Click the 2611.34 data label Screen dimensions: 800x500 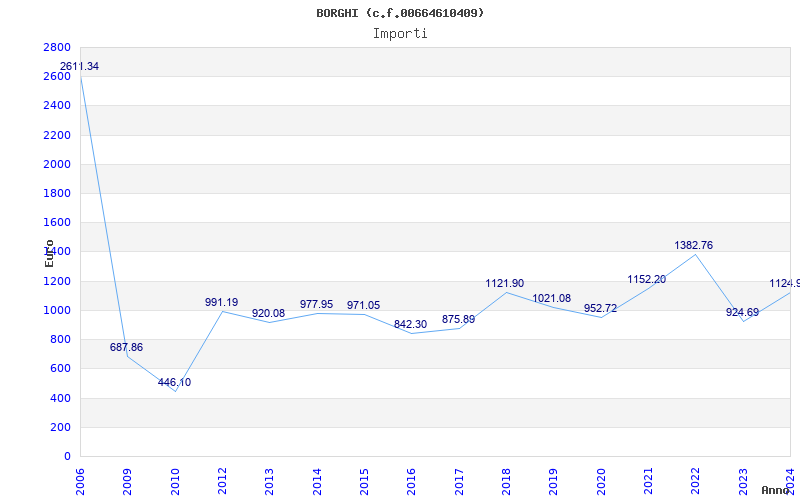click(79, 66)
